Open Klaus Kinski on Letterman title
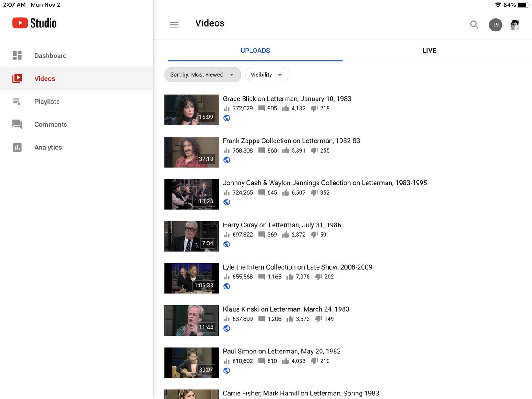 point(286,309)
